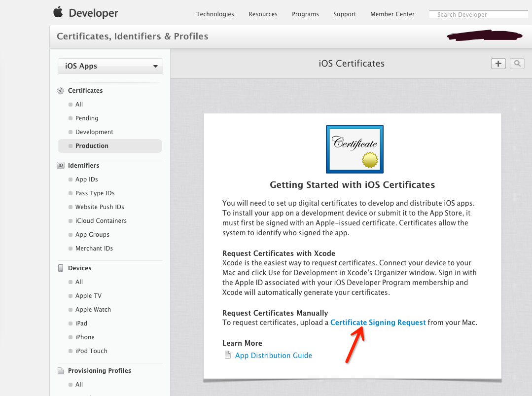
Task: Focus the Search Developer field
Action: pos(479,14)
